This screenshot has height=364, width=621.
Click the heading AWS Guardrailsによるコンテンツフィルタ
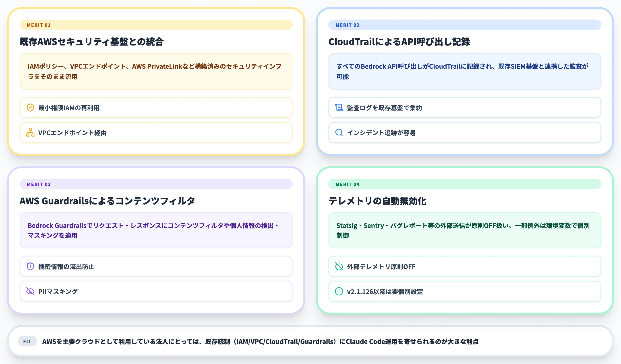(x=107, y=201)
